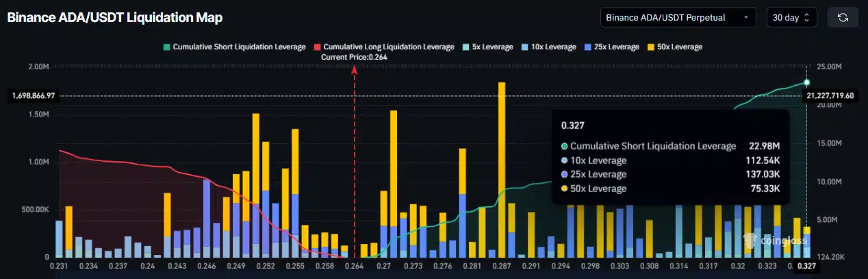Click the 21,227,719.60 right axis value tag

click(830, 96)
